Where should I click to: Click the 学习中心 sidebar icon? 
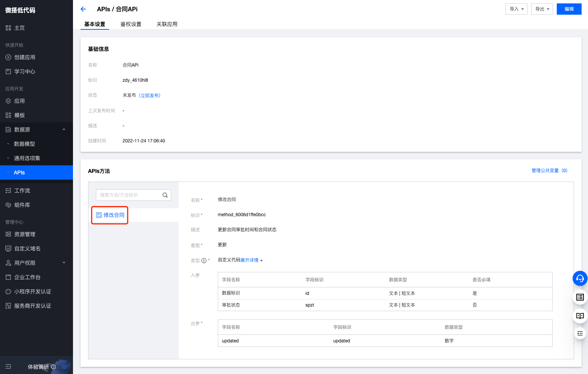click(x=8, y=72)
